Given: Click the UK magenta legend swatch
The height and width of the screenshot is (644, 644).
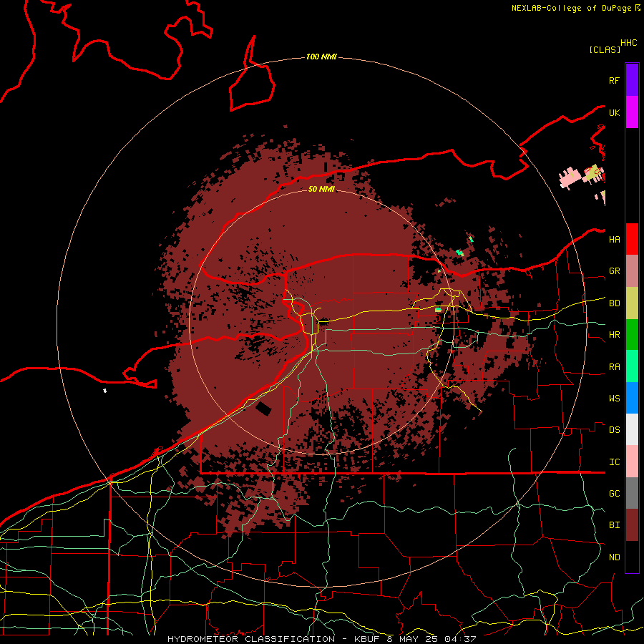Looking at the screenshot, I should pos(632,112).
